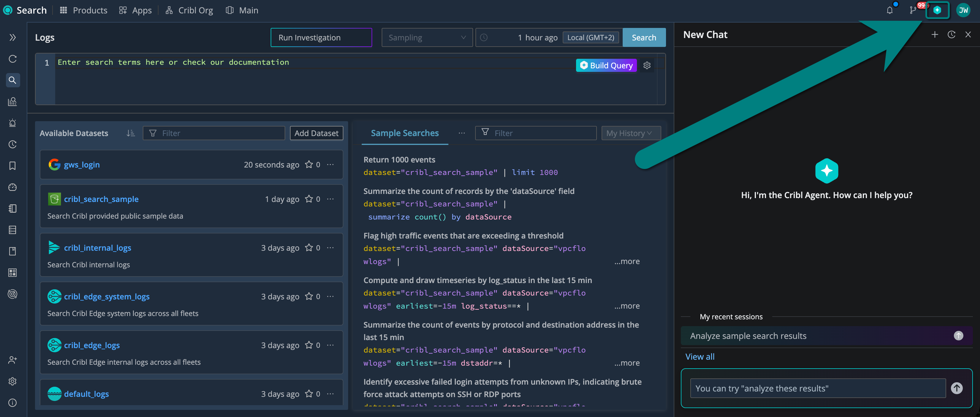Click the sample searches Filter field
The height and width of the screenshot is (417, 980).
tap(536, 133)
